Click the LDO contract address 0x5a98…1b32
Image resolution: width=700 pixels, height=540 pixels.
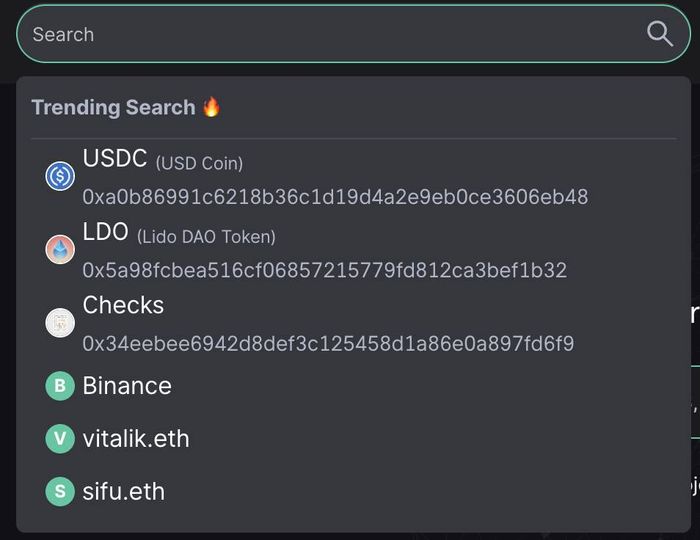[x=325, y=270]
